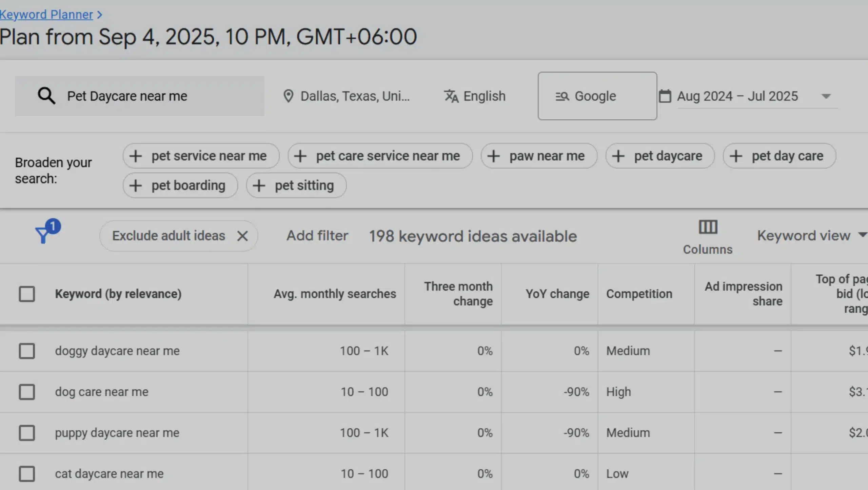
Task: Sort by YoY change column header
Action: point(557,294)
